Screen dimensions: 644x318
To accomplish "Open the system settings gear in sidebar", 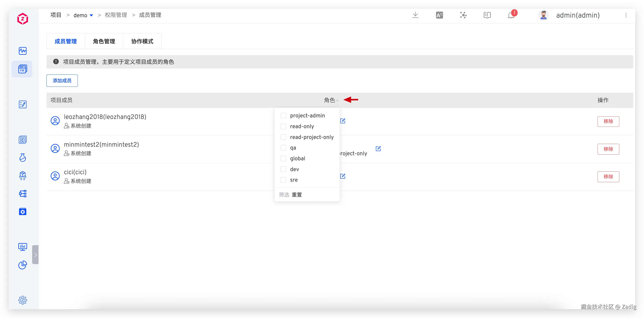I will pos(22,300).
